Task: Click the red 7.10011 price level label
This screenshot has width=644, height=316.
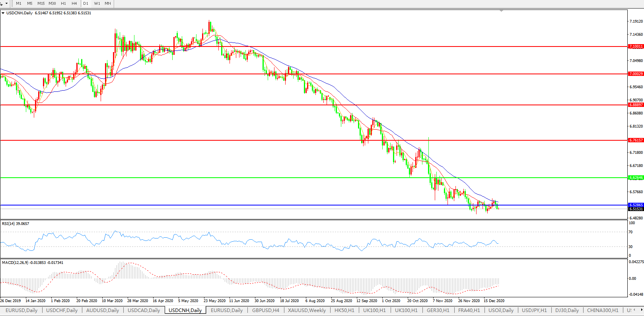Action: click(636, 47)
